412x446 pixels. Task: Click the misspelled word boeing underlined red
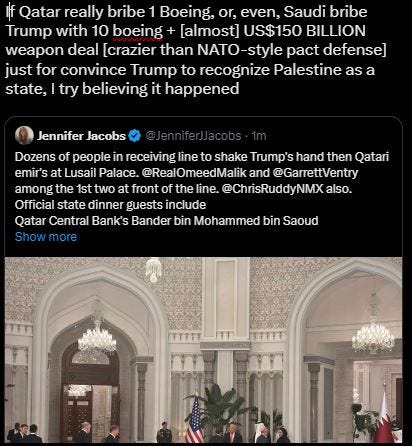pyautogui.click(x=138, y=31)
